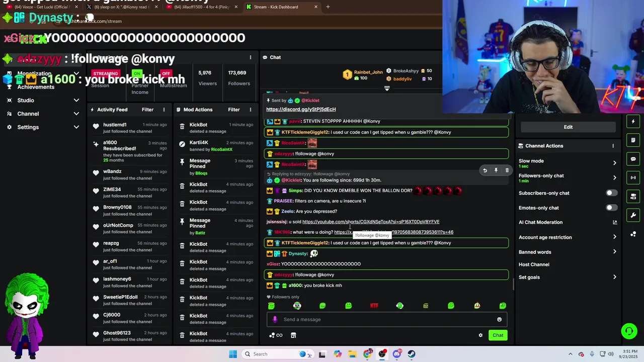
Task: Open the wrench tools icon in right sidebar
Action: pos(633,215)
